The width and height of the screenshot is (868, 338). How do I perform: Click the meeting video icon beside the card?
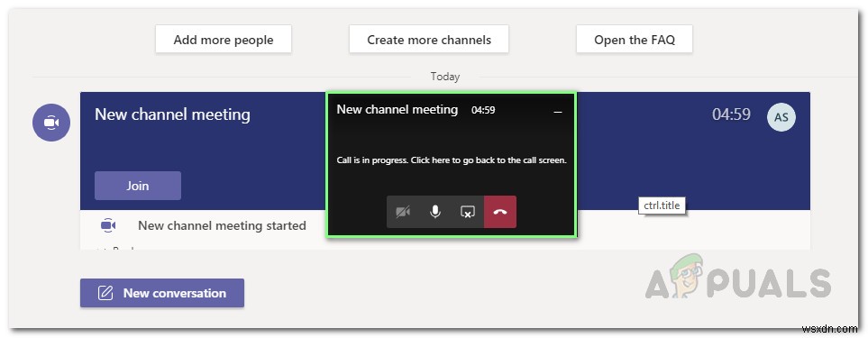click(51, 123)
